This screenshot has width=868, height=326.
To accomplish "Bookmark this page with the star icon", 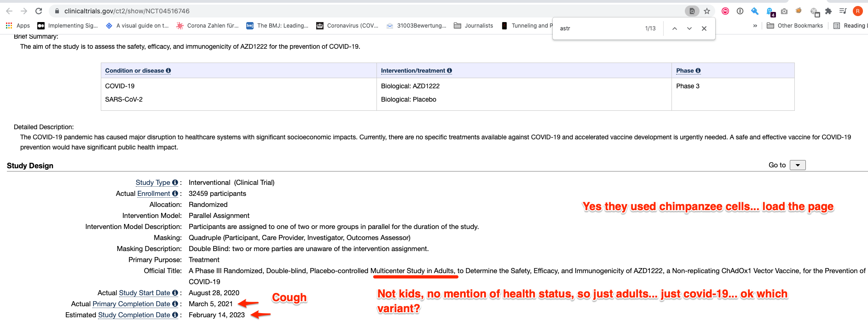I will coord(707,11).
